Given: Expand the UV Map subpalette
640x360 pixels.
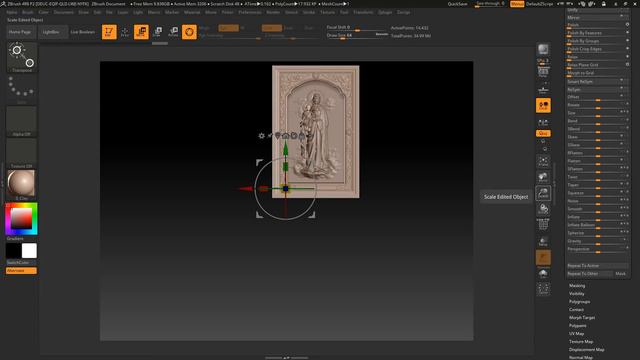Looking at the screenshot, I should click(576, 333).
